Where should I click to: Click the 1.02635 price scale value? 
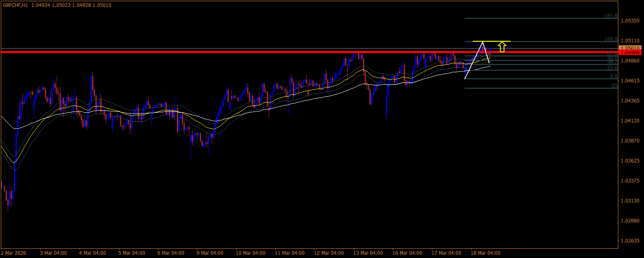[630, 240]
